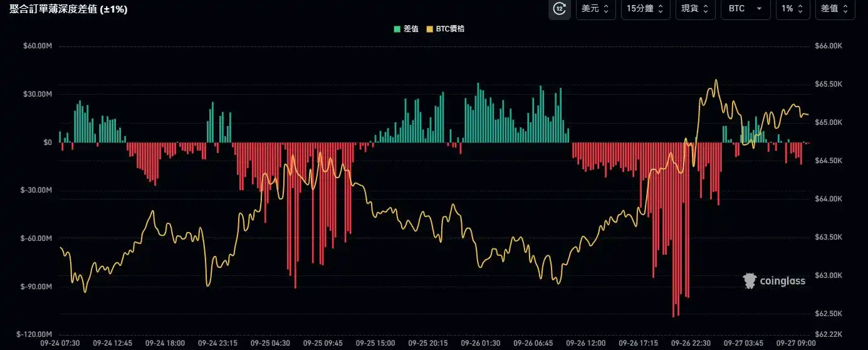Click the coinglass watermark text

point(782,282)
